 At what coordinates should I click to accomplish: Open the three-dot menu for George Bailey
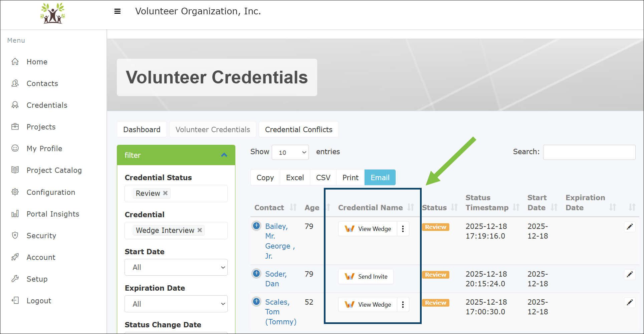[x=403, y=229]
